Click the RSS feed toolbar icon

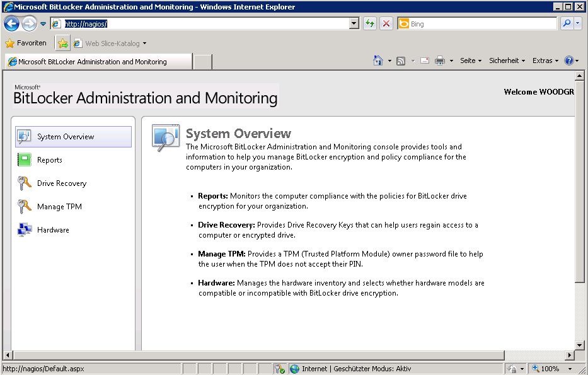tap(400, 60)
